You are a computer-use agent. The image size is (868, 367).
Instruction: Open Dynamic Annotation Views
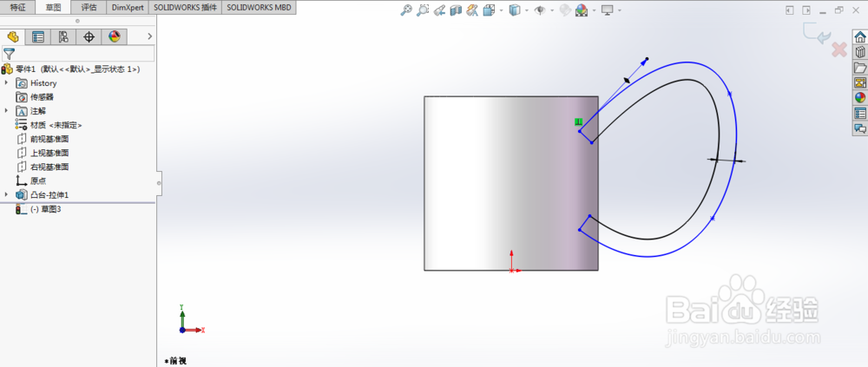(473, 10)
